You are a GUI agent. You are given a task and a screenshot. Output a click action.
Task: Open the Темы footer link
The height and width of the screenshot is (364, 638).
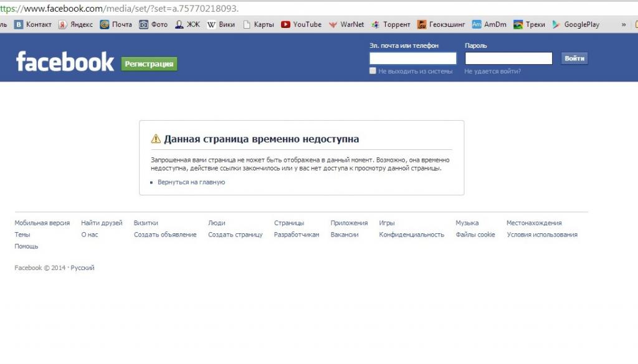click(22, 235)
